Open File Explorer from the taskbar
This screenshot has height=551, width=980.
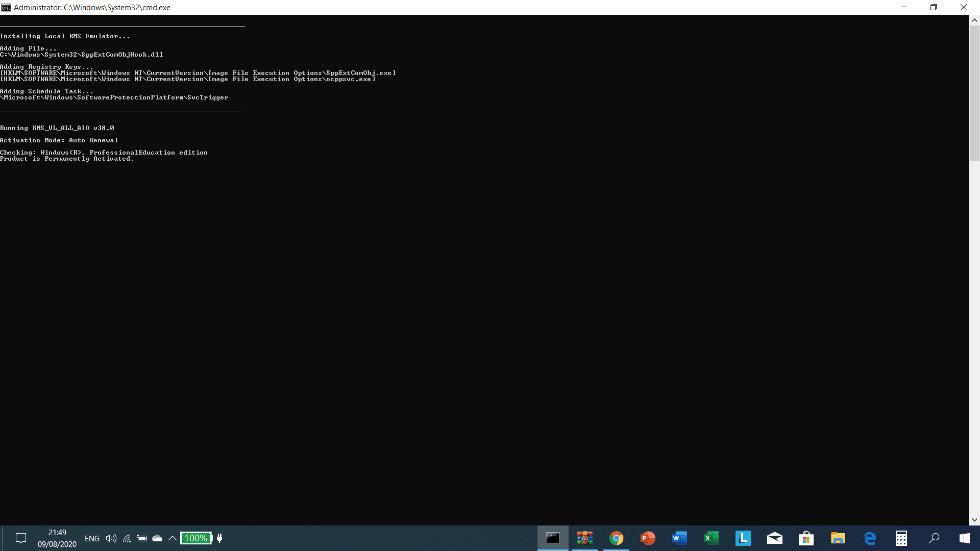pos(838,538)
